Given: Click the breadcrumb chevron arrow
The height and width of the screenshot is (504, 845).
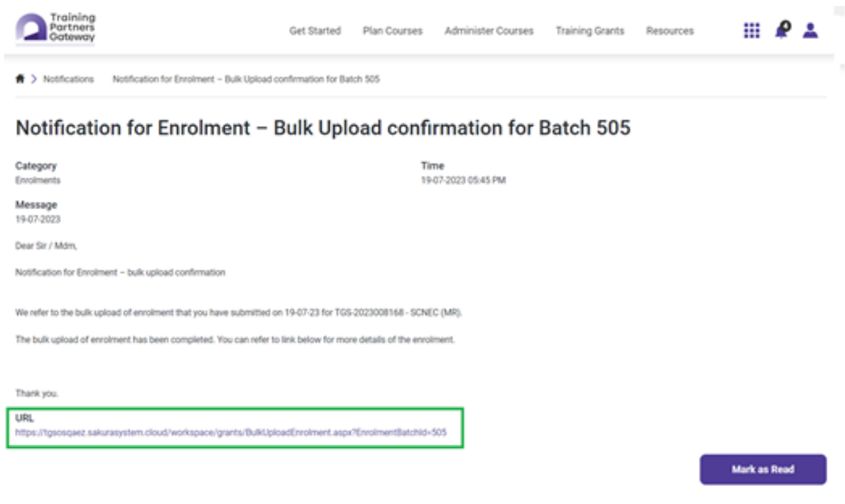Looking at the screenshot, I should pyautogui.click(x=33, y=79).
